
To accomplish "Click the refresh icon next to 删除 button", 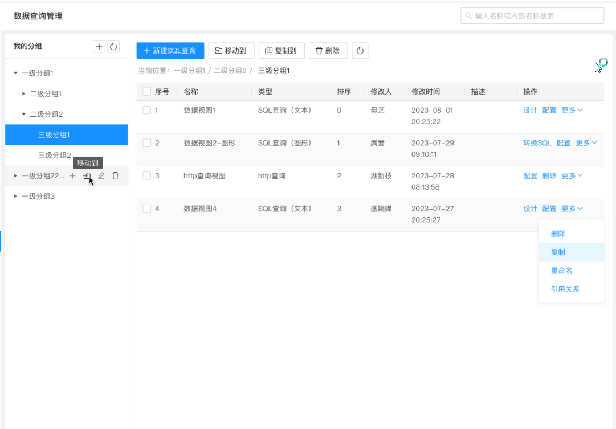I will tap(360, 50).
